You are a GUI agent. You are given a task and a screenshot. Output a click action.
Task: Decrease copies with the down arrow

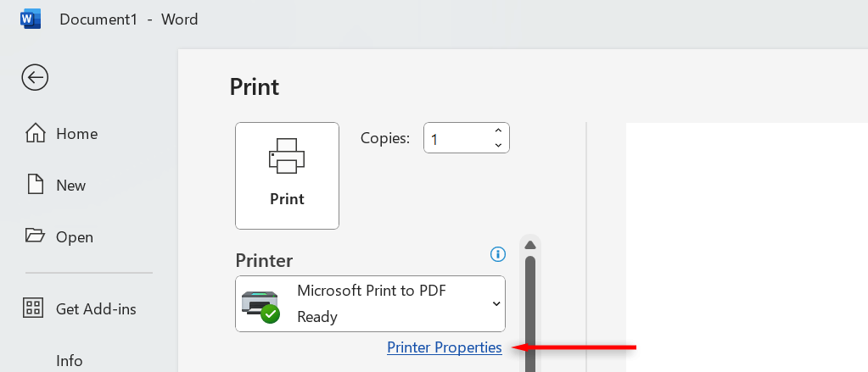(498, 146)
